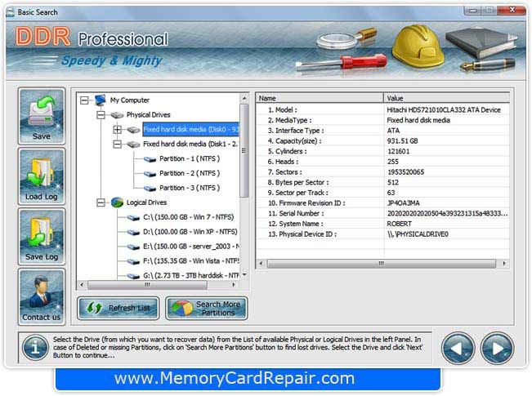The image size is (532, 396).
Task: Click the System Name value ROBERT
Action: pyautogui.click(x=399, y=224)
